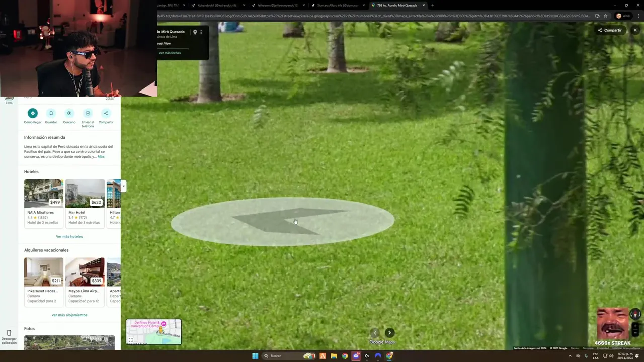644x362 pixels.
Task: Click the Cómo llegar directions icon
Action: 33,113
